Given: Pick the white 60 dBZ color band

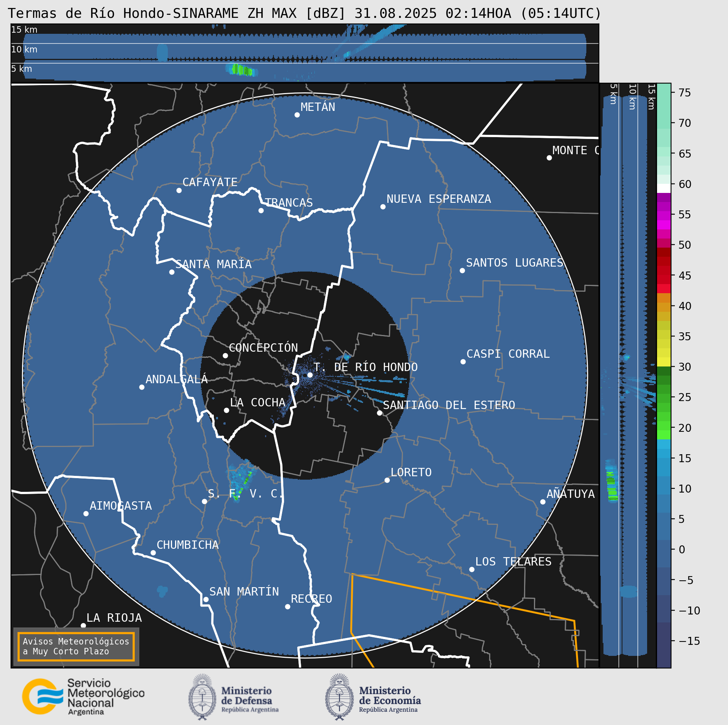Looking at the screenshot, I should 663,188.
